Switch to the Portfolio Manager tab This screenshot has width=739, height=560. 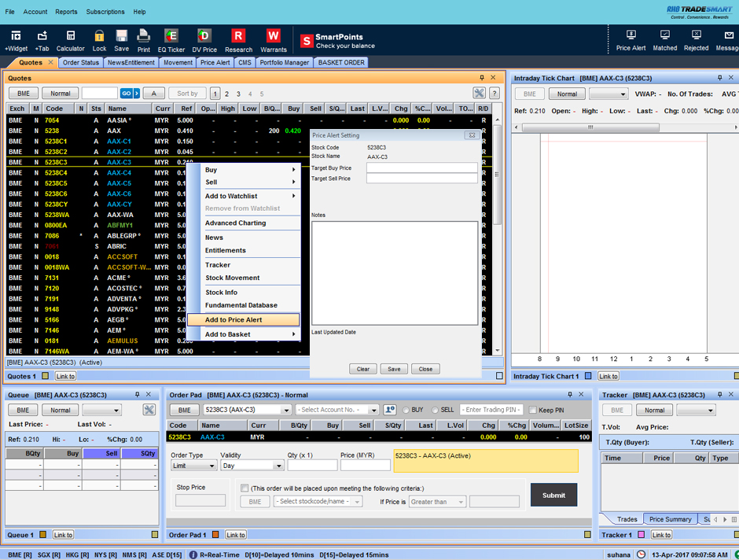[x=284, y=62]
